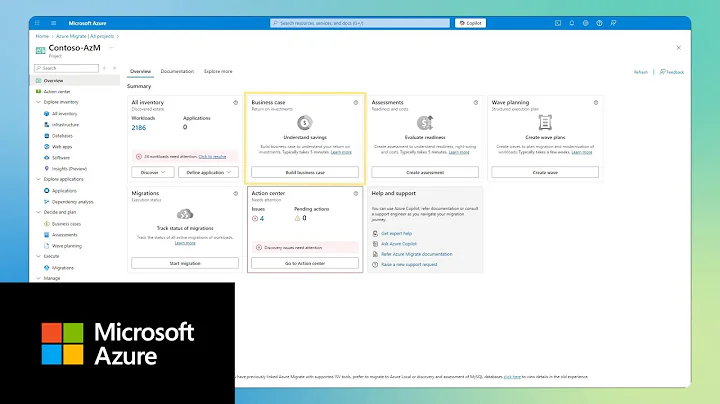The image size is (720, 404).
Task: Open the notifications bell
Action: click(572, 23)
